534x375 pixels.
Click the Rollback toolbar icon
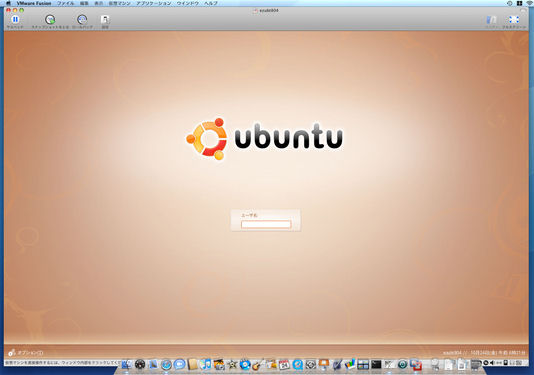(x=82, y=19)
